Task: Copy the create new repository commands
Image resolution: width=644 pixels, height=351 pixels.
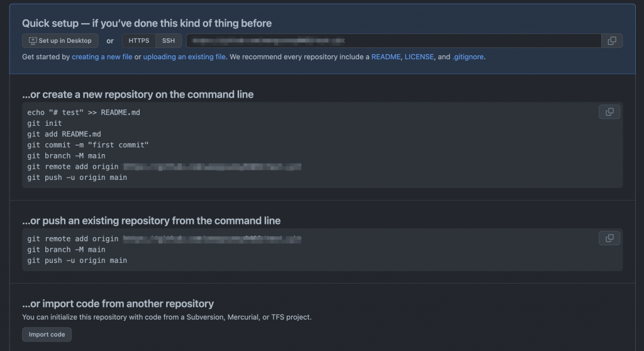Action: coord(609,112)
